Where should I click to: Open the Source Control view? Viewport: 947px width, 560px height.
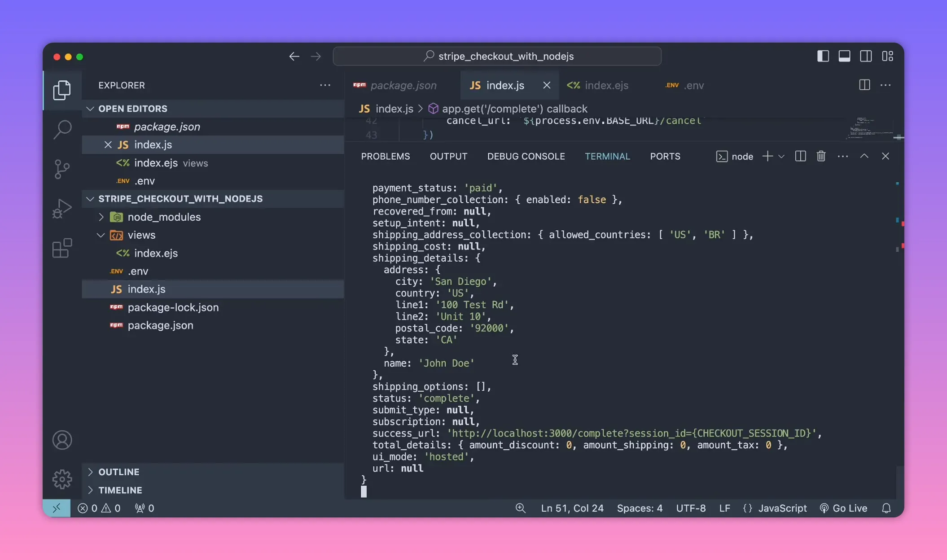coord(62,169)
